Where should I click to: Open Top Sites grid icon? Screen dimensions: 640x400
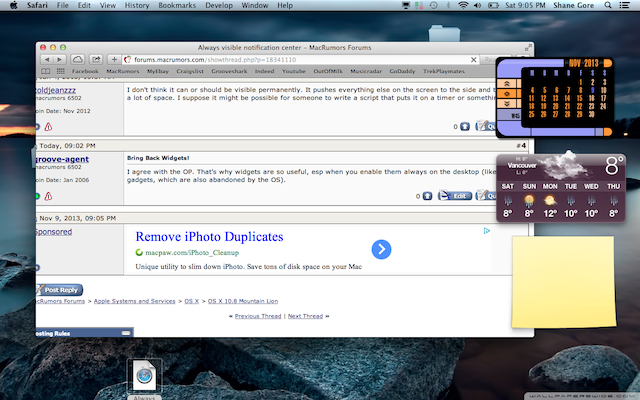tap(60, 71)
